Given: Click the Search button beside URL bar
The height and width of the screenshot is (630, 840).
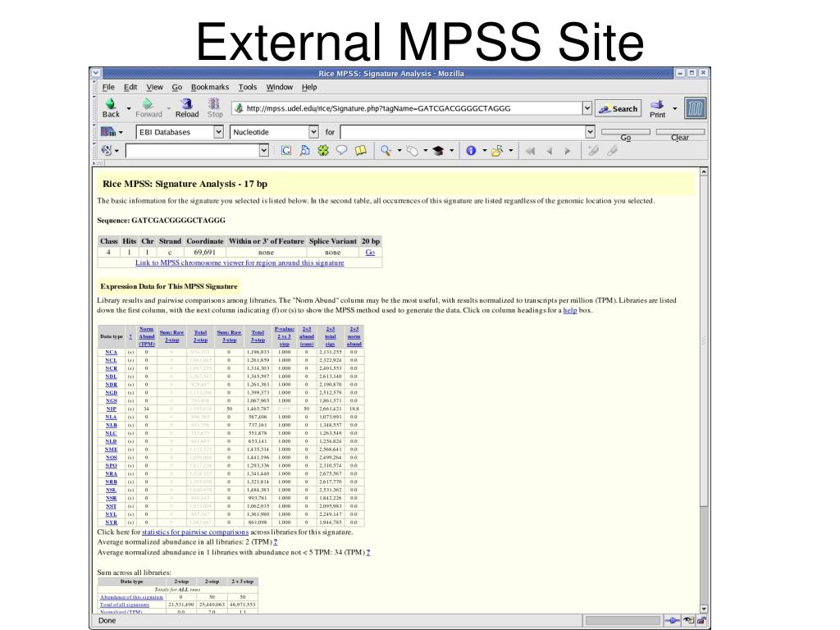Looking at the screenshot, I should [x=619, y=108].
